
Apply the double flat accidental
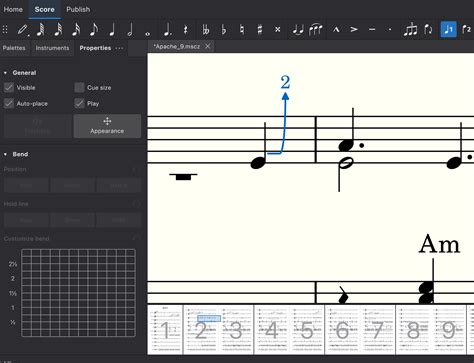[x=206, y=30]
